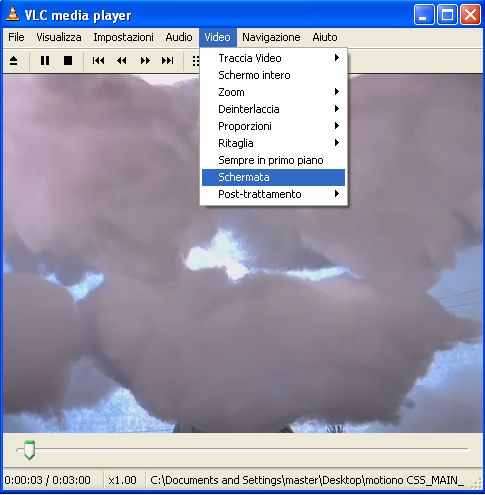Fast forward with the double arrow icon

[x=145, y=61]
